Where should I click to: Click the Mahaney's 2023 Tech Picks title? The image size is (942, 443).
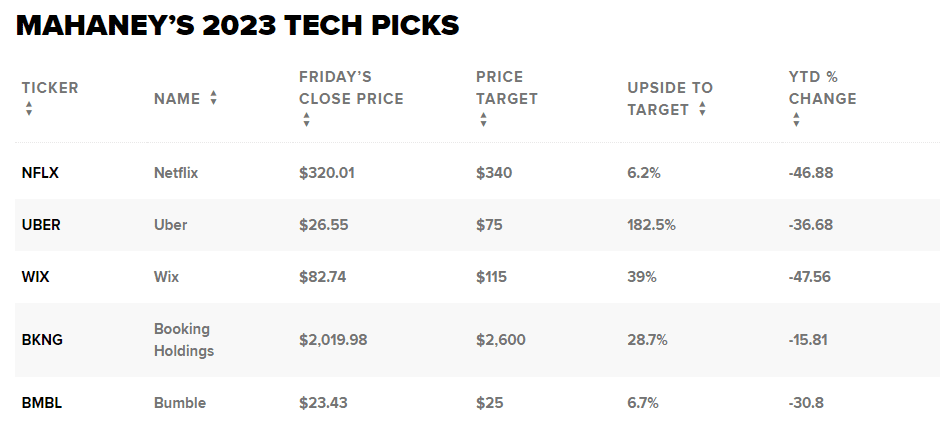[x=237, y=27]
